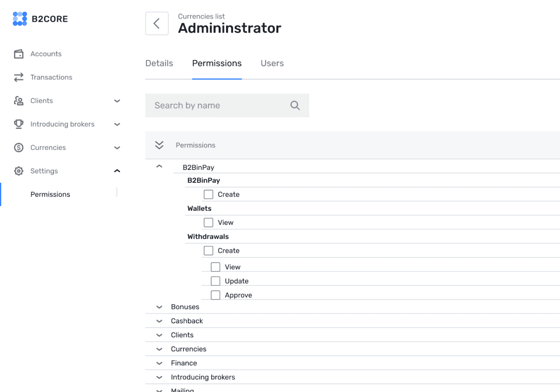Image resolution: width=560 pixels, height=392 pixels.
Task: Click the Currencies list breadcrumb
Action: pos(201,16)
